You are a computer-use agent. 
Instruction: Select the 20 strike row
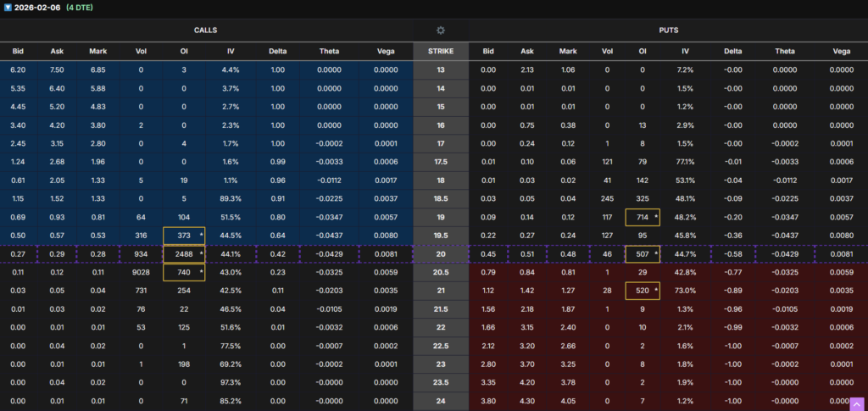point(440,254)
